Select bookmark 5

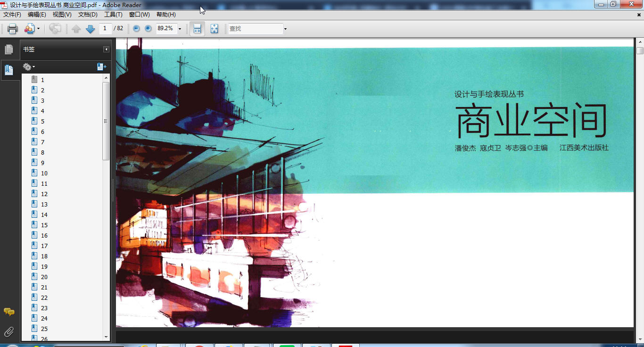coord(42,122)
